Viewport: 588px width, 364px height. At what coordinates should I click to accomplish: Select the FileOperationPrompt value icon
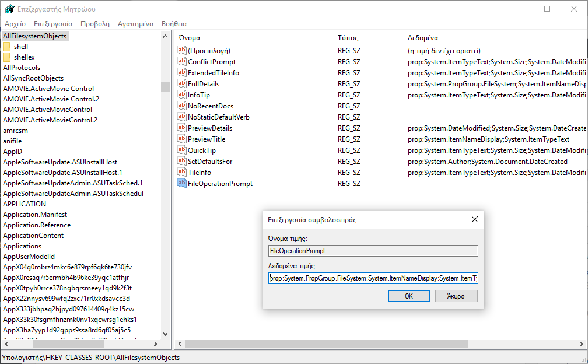181,184
